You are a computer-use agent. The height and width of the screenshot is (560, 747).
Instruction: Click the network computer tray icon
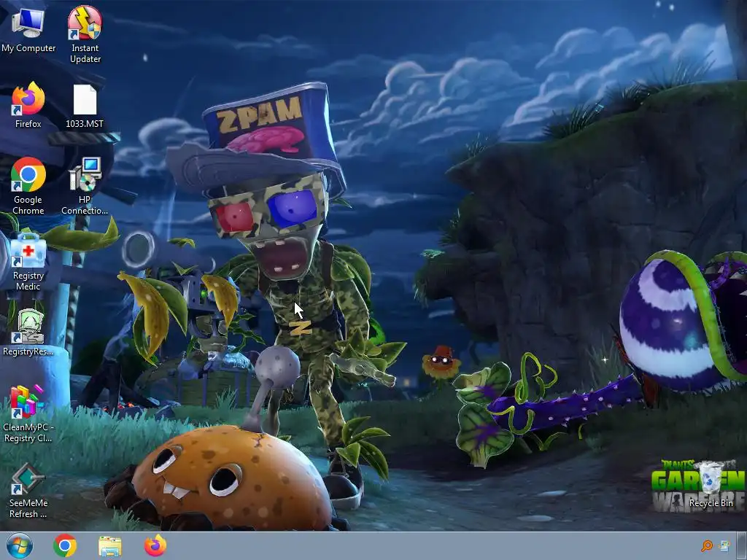point(724,545)
